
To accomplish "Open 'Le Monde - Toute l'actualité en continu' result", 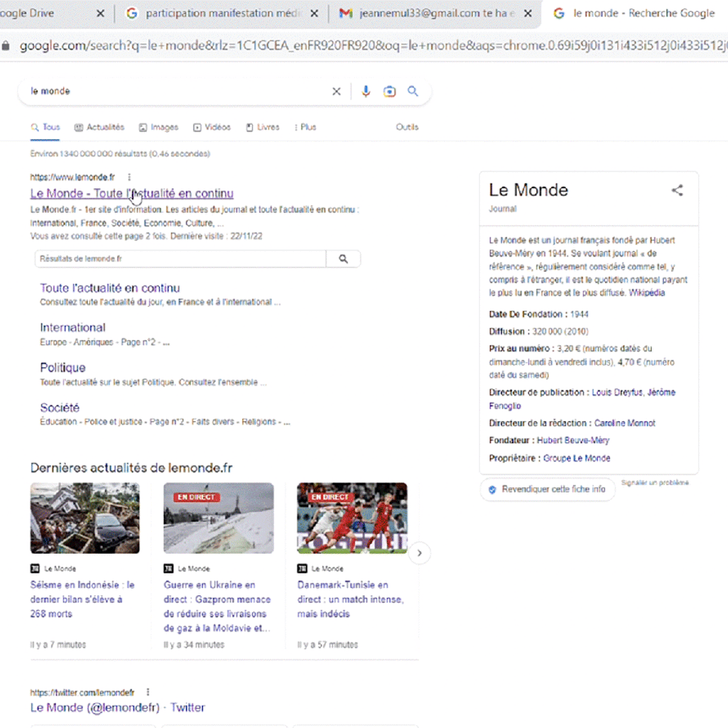I will coord(132,194).
